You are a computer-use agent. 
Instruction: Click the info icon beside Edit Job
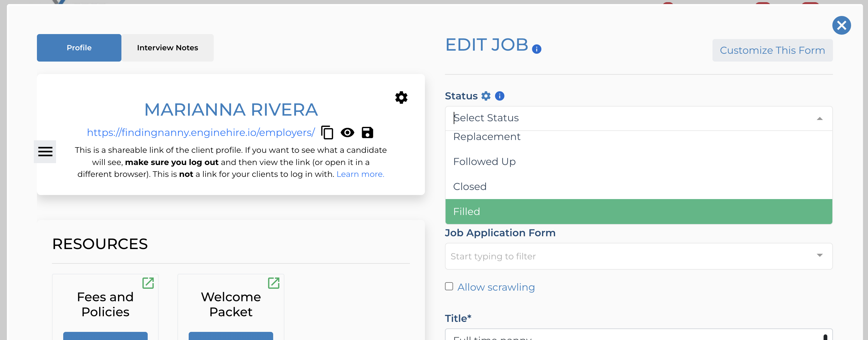536,49
